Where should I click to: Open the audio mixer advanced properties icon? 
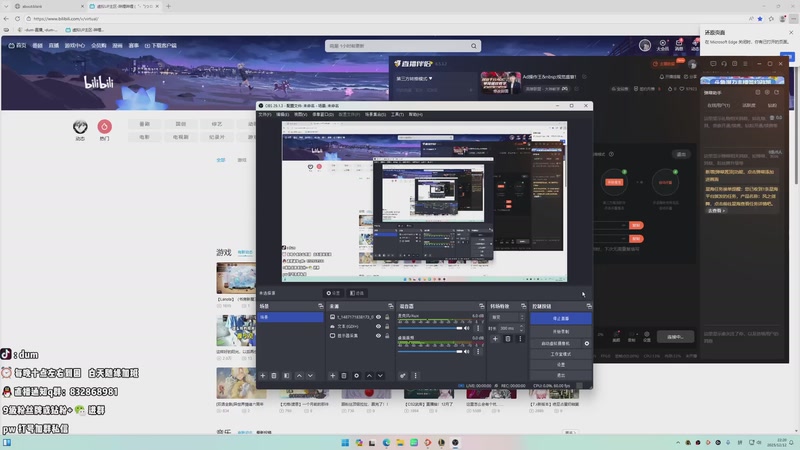(403, 376)
